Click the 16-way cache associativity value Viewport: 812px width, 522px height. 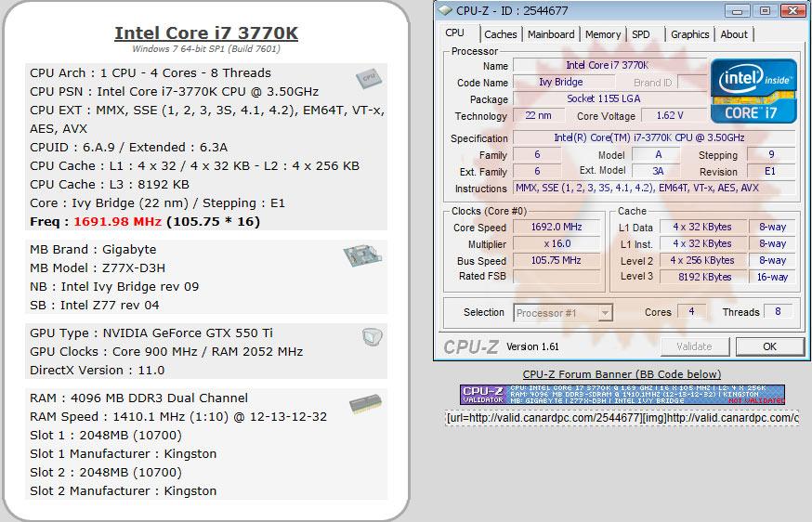pos(772,277)
